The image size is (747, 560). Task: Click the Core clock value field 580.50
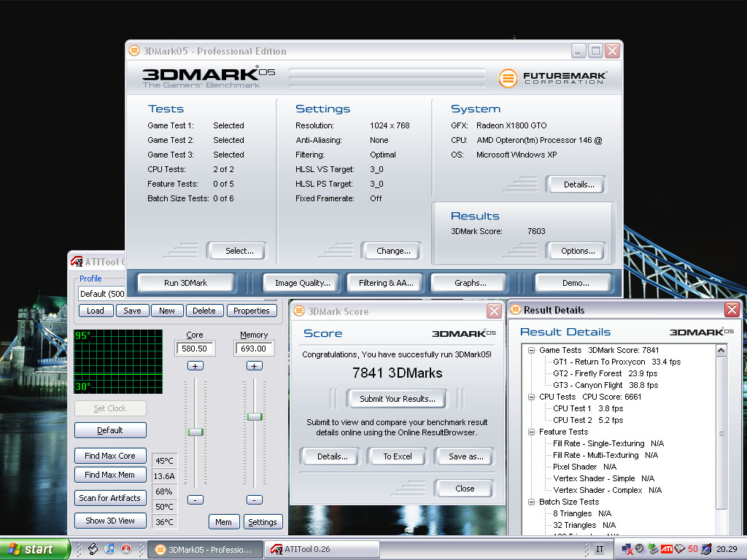click(195, 348)
